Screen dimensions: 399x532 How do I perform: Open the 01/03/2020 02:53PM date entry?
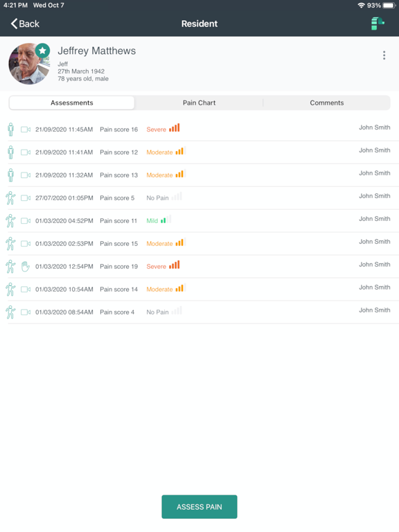[64, 243]
